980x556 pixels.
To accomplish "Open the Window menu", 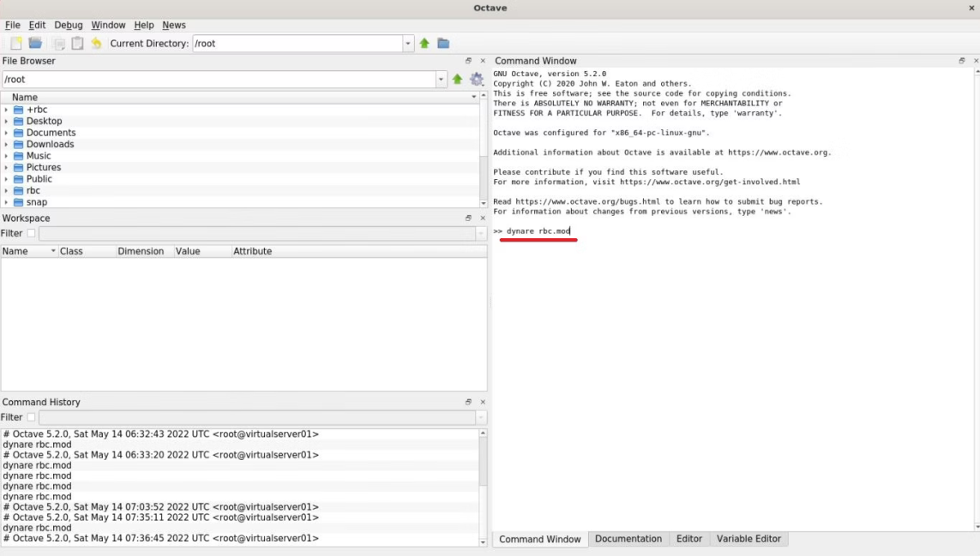I will tap(108, 25).
